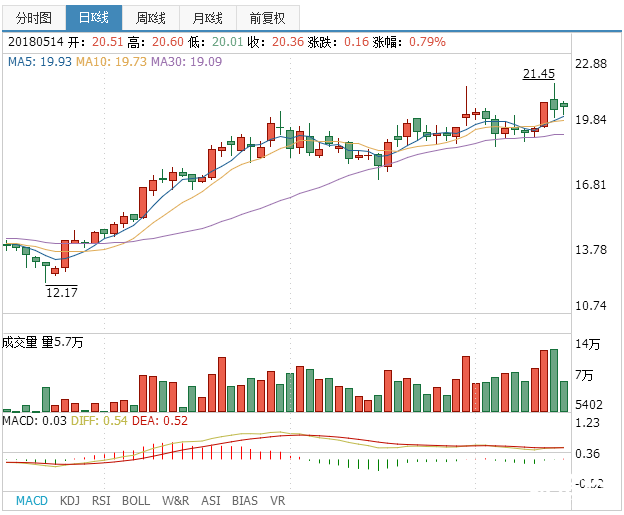
Task: Click the 0.36 MACD axis label
Action: (587, 453)
